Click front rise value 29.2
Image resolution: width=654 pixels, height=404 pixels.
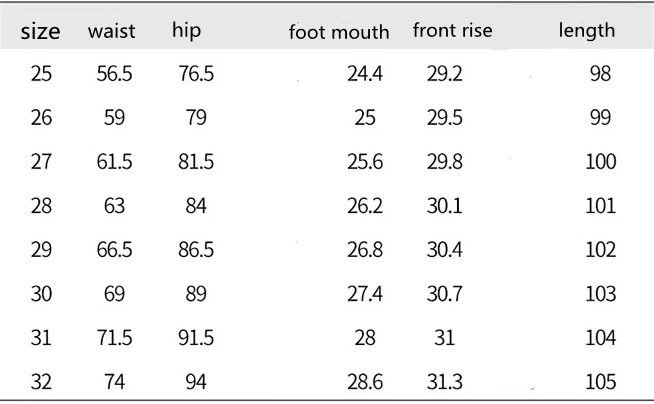(x=445, y=74)
